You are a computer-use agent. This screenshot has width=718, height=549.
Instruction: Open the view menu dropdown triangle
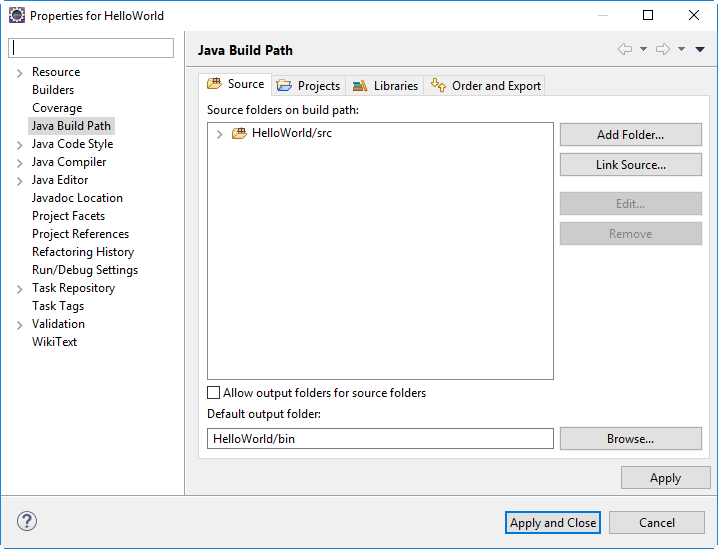[700, 49]
